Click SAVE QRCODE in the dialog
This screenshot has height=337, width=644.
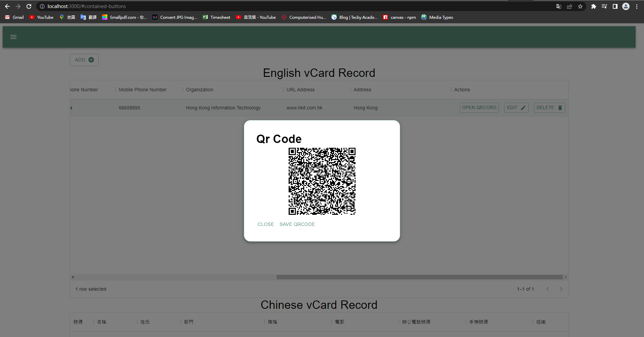[297, 224]
